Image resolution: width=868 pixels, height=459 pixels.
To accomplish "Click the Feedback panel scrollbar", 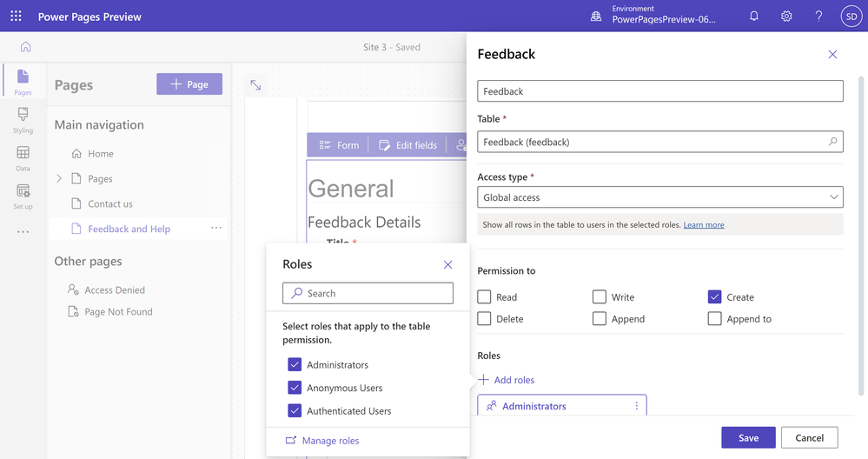I will [x=861, y=236].
